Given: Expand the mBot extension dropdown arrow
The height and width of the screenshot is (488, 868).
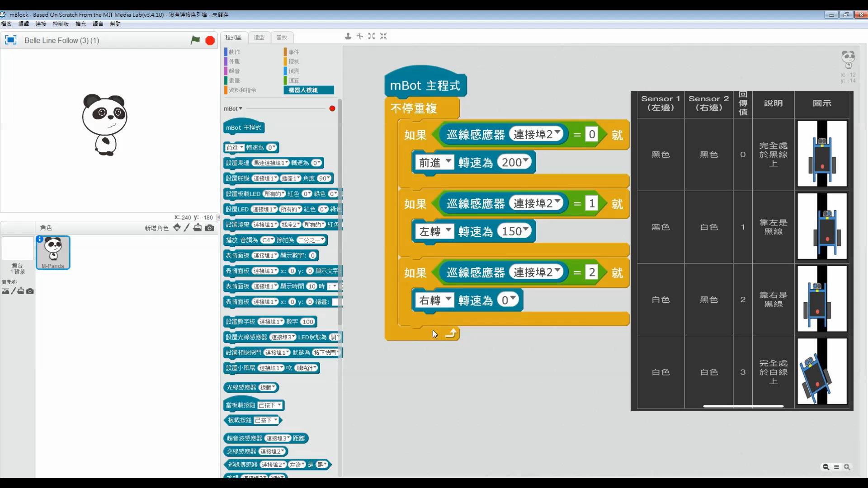Looking at the screenshot, I should click(x=241, y=108).
